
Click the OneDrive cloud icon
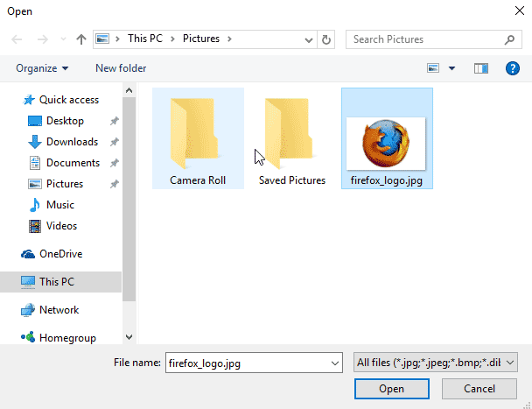(28, 254)
